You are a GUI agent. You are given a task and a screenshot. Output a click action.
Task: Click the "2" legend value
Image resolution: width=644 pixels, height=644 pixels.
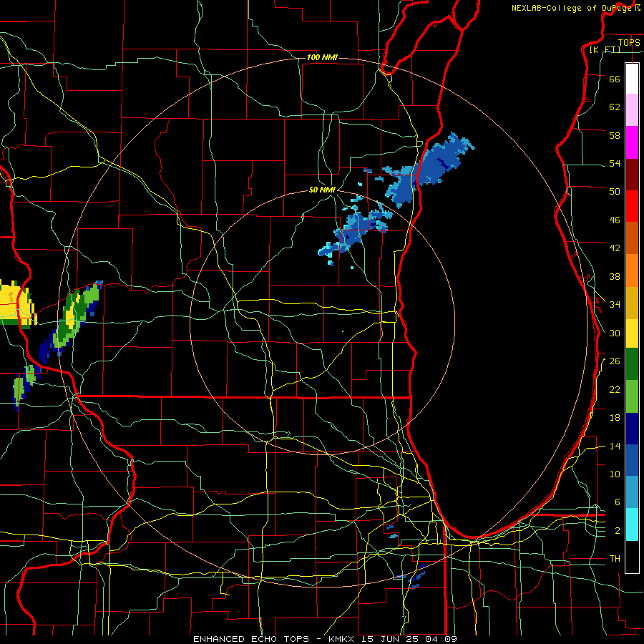(x=618, y=531)
